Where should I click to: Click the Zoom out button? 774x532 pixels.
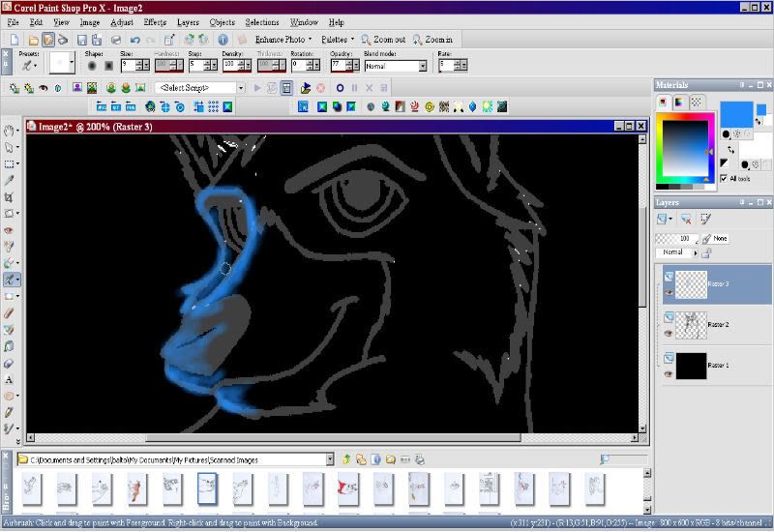(383, 40)
